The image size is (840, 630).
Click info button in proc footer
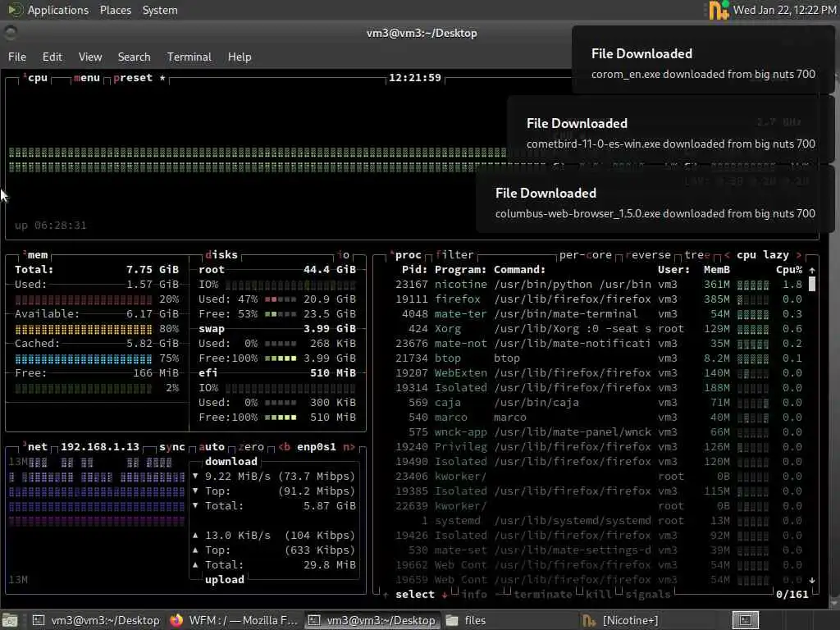475,595
